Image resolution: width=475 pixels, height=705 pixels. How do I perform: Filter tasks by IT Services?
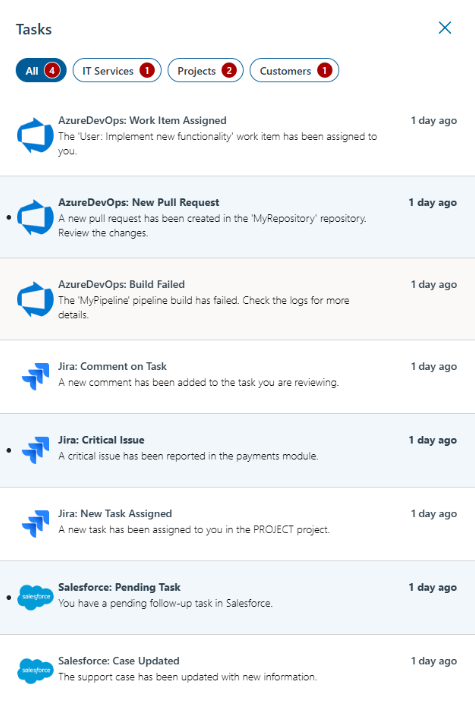117,71
